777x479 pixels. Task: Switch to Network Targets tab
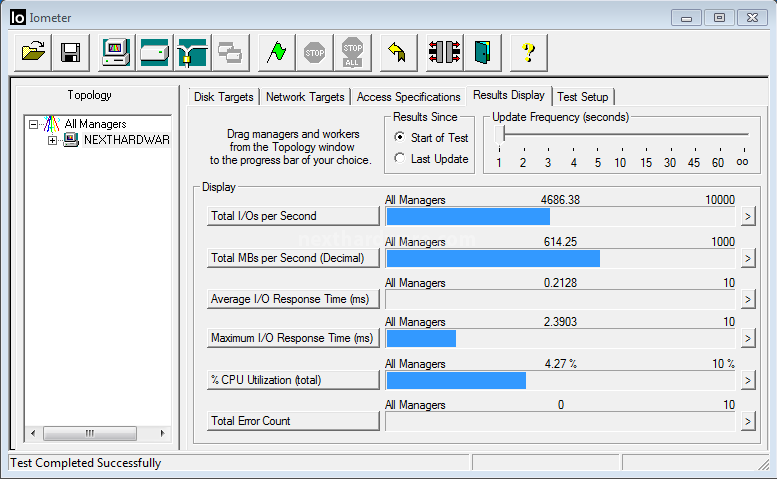click(305, 97)
